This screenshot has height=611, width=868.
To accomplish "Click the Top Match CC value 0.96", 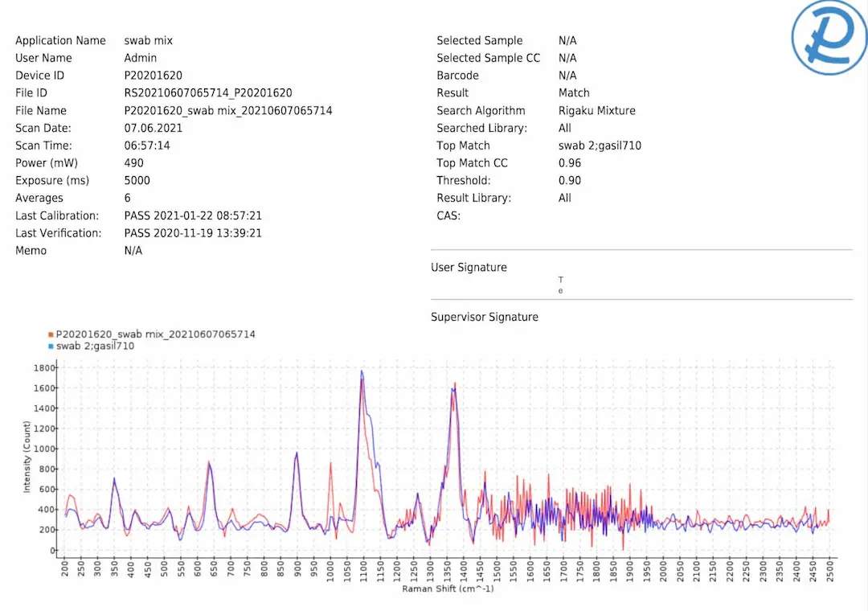I will click(570, 163).
